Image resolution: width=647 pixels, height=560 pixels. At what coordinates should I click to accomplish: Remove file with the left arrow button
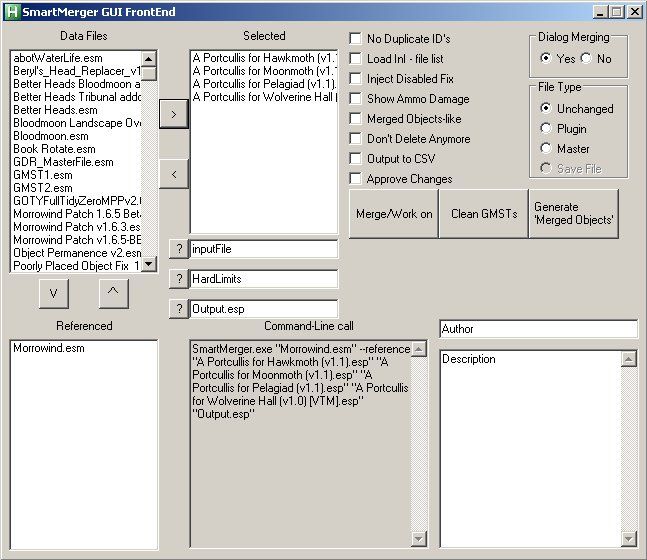coord(174,174)
